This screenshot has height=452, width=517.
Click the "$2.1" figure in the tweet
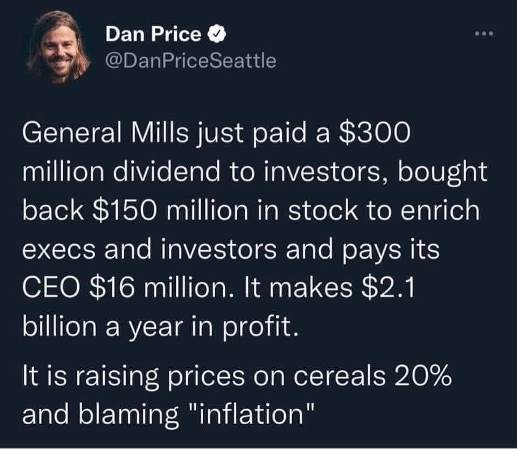(388, 288)
